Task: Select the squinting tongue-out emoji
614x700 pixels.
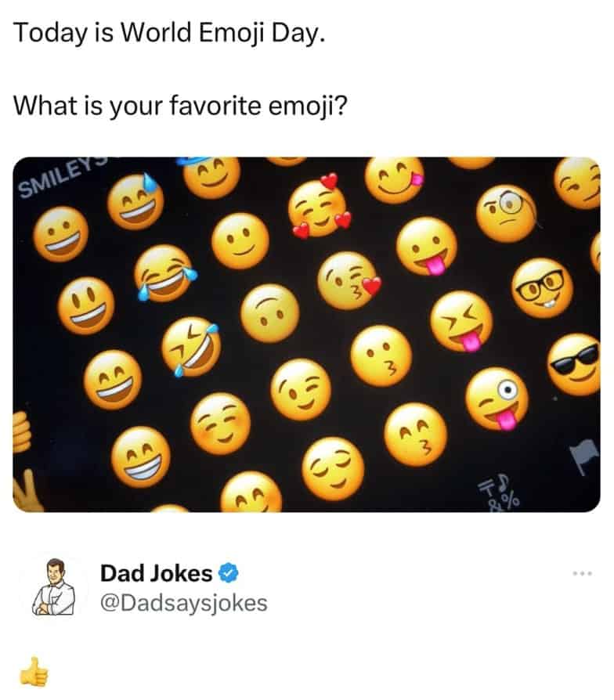Action: coord(462,321)
